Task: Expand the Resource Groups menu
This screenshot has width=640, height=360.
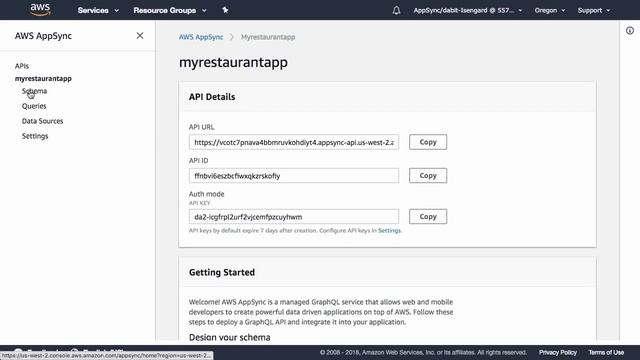Action: pos(170,10)
